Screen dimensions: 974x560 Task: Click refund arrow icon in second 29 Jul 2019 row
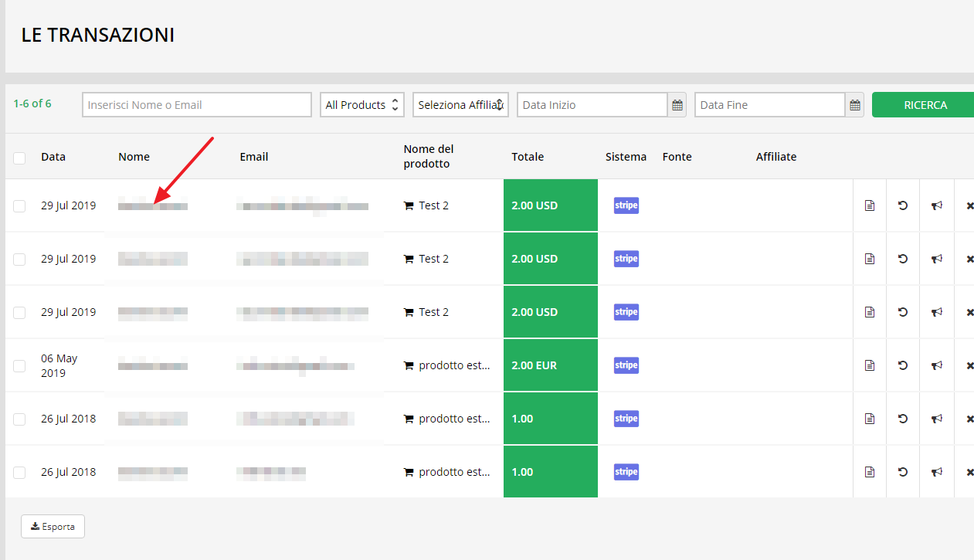[903, 259]
